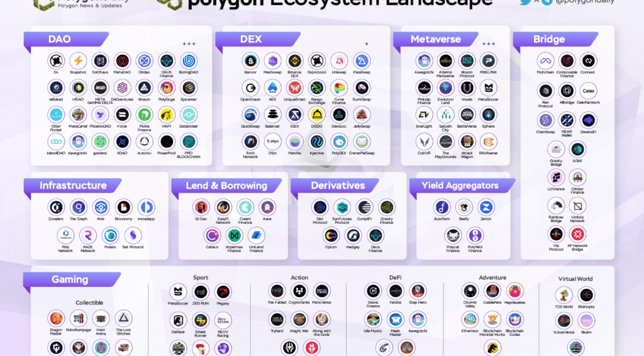Click the Covalent logo in Infrastructure
This screenshot has width=644, height=356.
pos(56,208)
